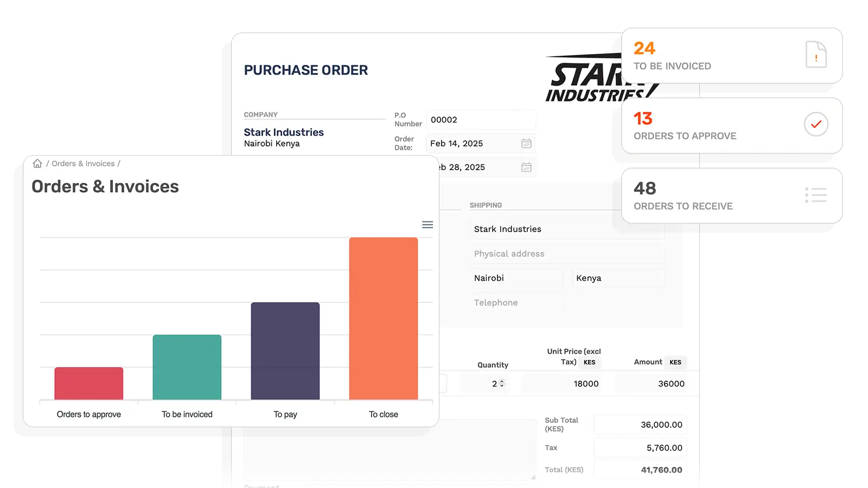
Task: Click the Telephone input field
Action: point(517,303)
